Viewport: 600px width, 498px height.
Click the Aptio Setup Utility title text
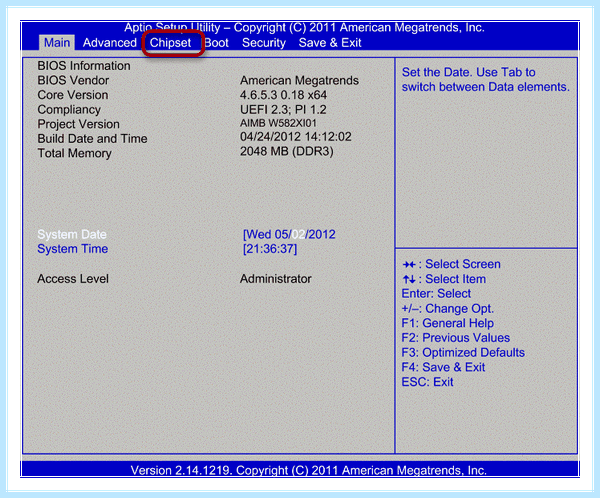pyautogui.click(x=304, y=28)
